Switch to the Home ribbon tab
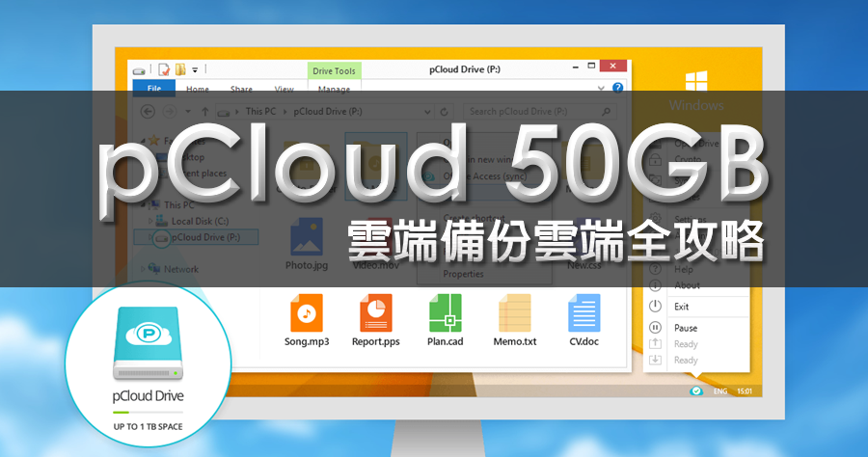The height and width of the screenshot is (457, 868). [x=198, y=89]
